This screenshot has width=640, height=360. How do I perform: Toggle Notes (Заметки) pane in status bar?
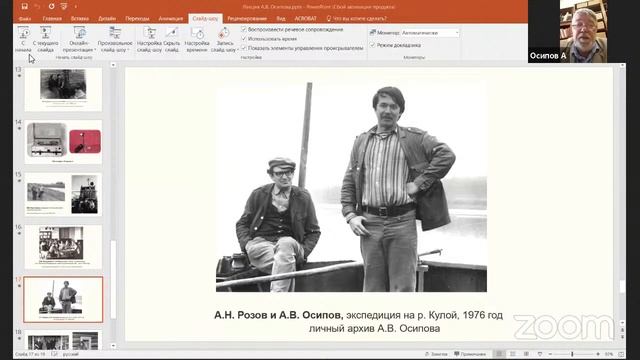tap(436, 354)
